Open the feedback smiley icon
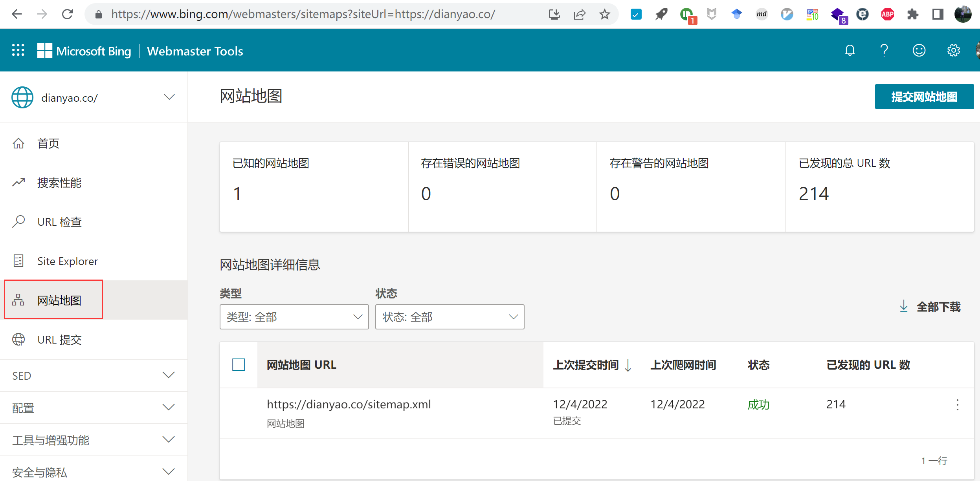The image size is (980, 481). click(x=919, y=50)
